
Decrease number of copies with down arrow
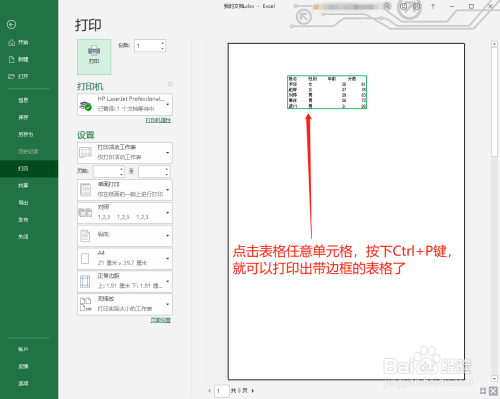pyautogui.click(x=163, y=49)
